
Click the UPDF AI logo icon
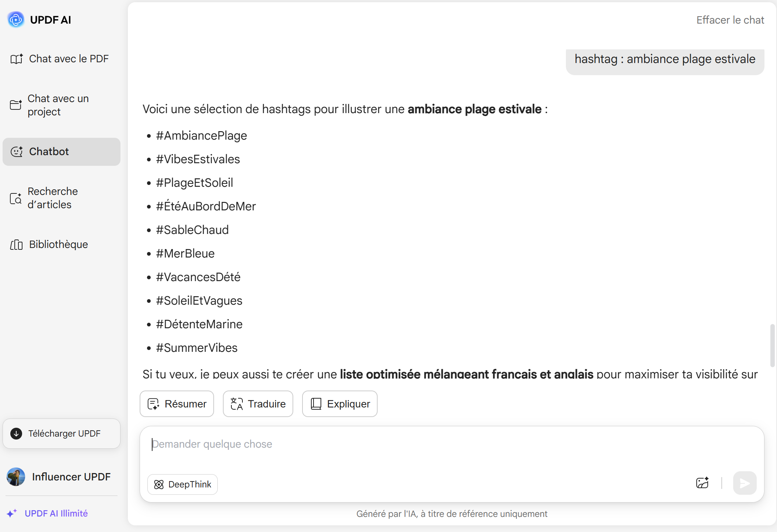coord(16,20)
